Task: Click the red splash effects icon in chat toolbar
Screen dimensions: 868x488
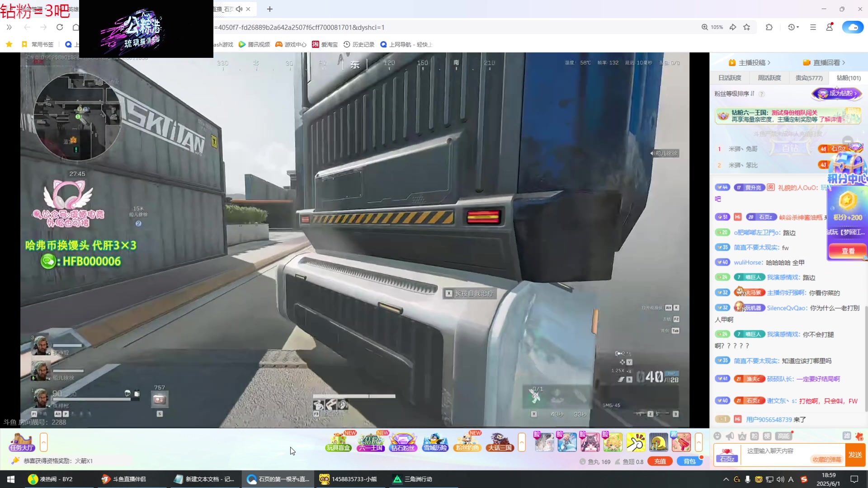Action: click(859, 436)
